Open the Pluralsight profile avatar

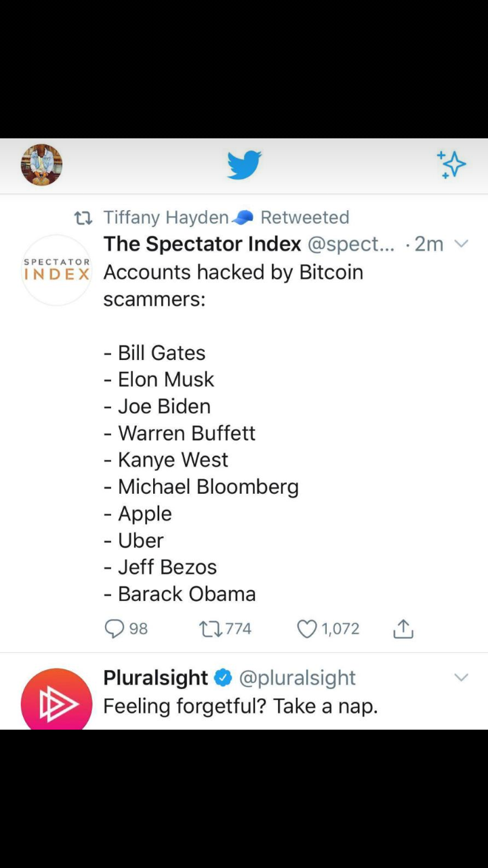(x=56, y=702)
